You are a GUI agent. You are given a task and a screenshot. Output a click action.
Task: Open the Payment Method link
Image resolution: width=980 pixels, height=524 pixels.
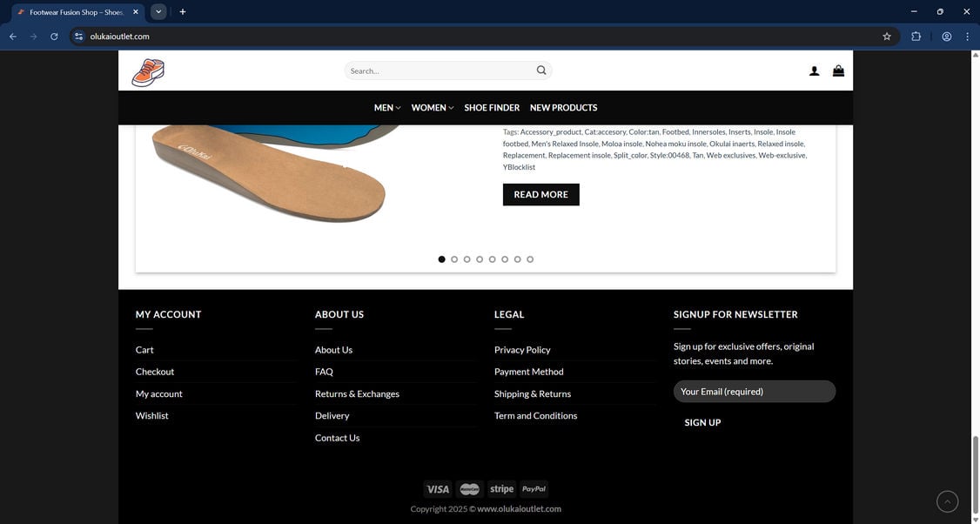click(529, 372)
